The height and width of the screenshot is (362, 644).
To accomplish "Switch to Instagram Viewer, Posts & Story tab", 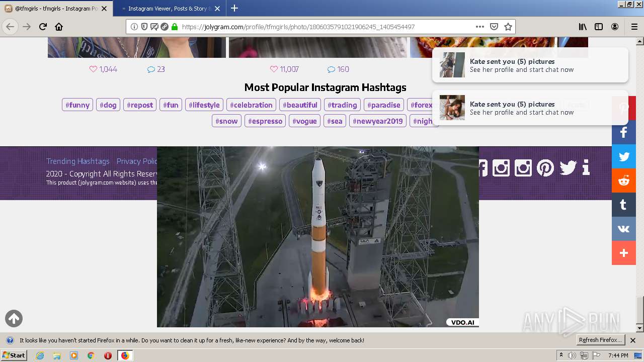I will click(169, 9).
